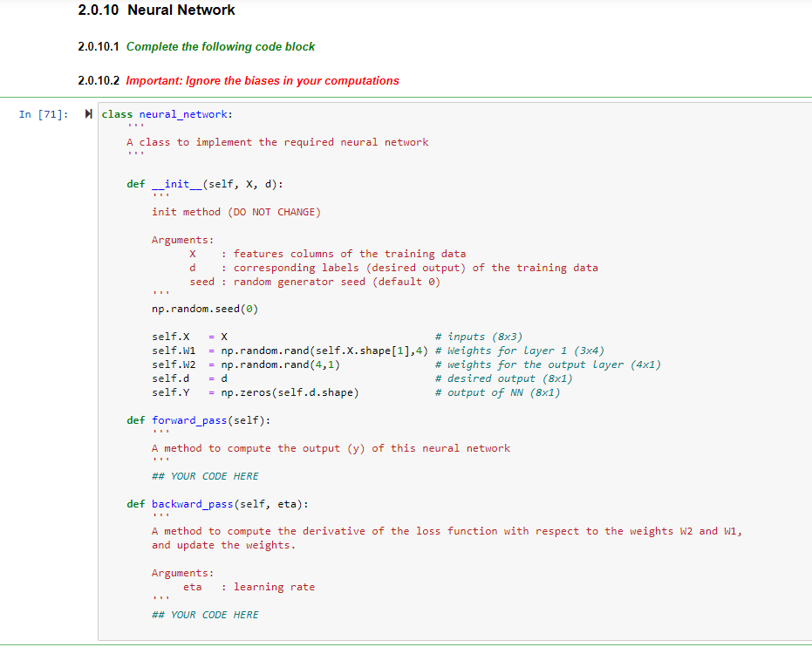The height and width of the screenshot is (654, 812).
Task: Click the 'self.W1 = np.random.rand' line
Action: tap(290, 351)
